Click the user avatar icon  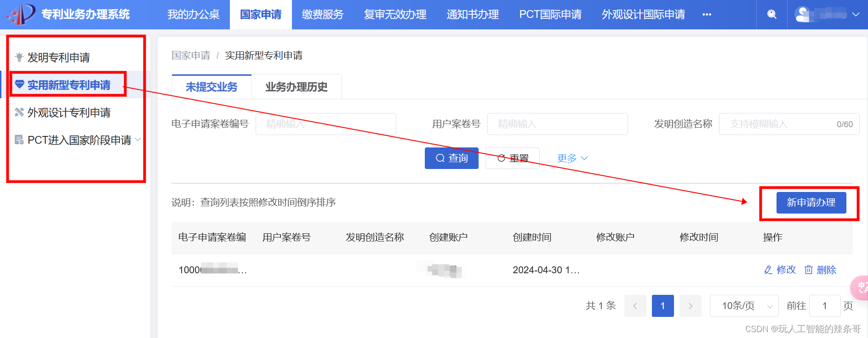coord(803,15)
